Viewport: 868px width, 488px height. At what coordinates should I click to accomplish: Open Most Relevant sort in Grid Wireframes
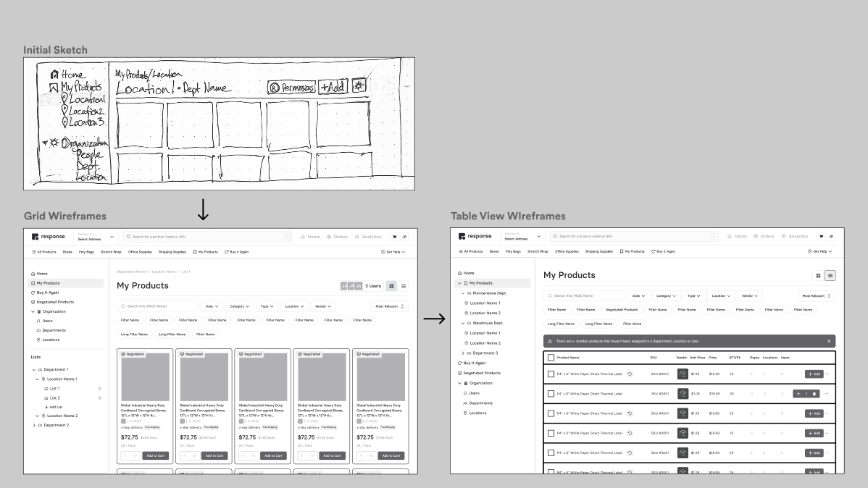(x=390, y=306)
